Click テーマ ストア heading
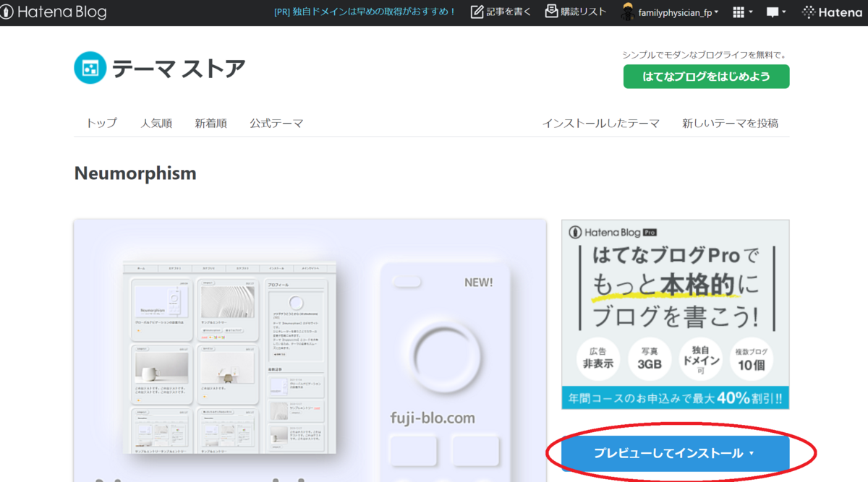This screenshot has width=868, height=482. point(178,68)
